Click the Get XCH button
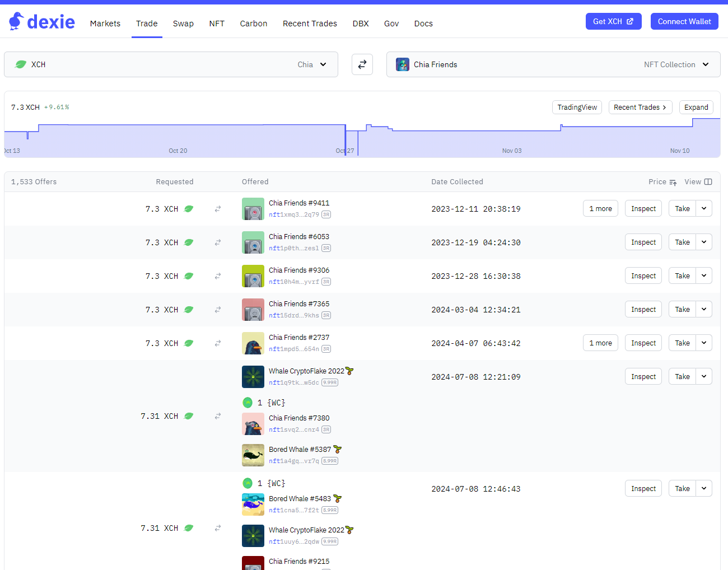Image resolution: width=728 pixels, height=570 pixels. pyautogui.click(x=614, y=21)
